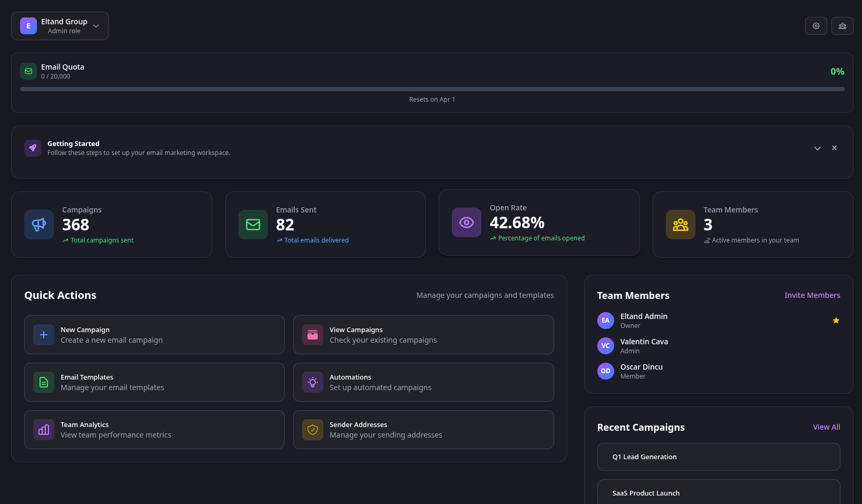Click the Invite Members link

[x=812, y=295]
